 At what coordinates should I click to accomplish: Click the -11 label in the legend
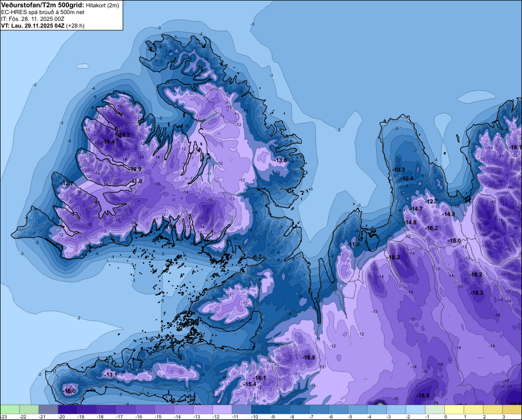[235, 417]
